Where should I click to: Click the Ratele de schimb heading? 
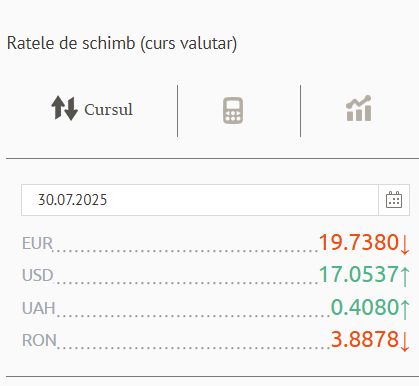(122, 44)
